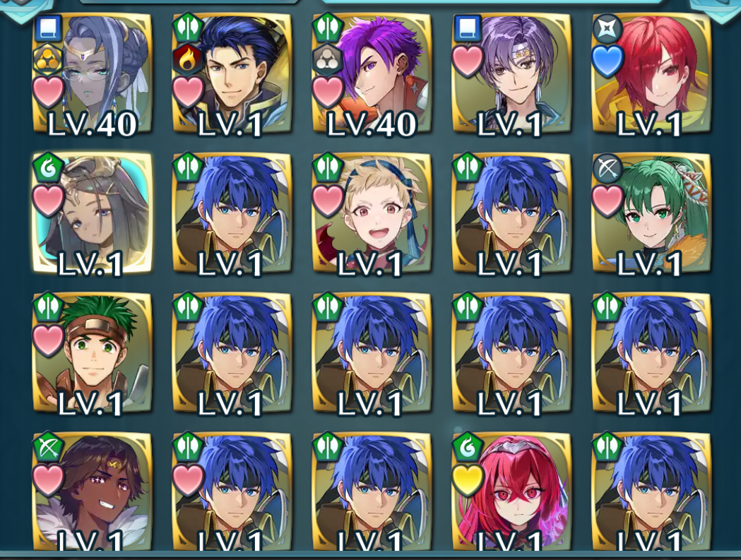The width and height of the screenshot is (741, 560).
Task: Select the crimson-haired girl with yellow heart
Action: [512, 492]
